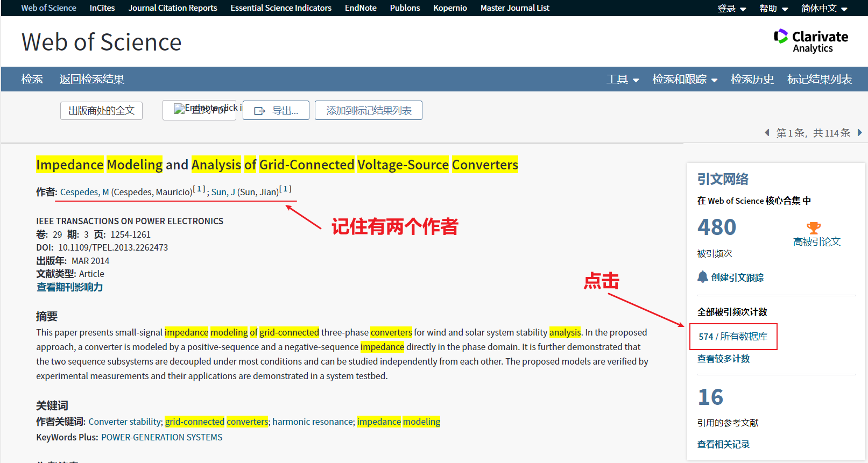The height and width of the screenshot is (463, 868).
Task: Click the highly cited paper trophy icon
Action: click(814, 227)
